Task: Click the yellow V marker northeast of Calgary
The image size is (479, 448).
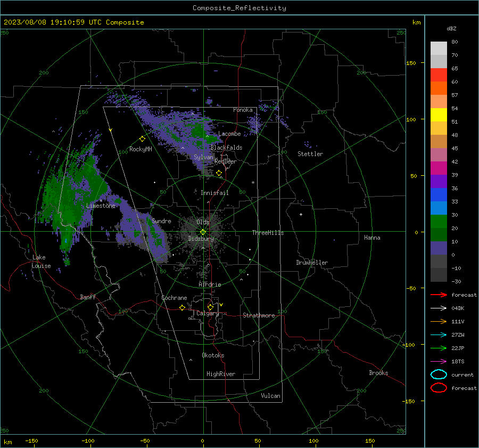Action: tap(221, 305)
